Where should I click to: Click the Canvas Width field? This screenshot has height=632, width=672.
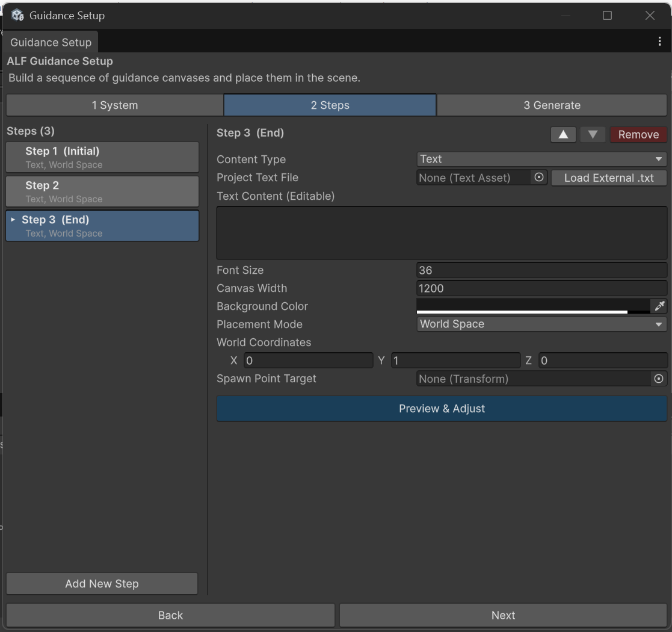(x=541, y=288)
